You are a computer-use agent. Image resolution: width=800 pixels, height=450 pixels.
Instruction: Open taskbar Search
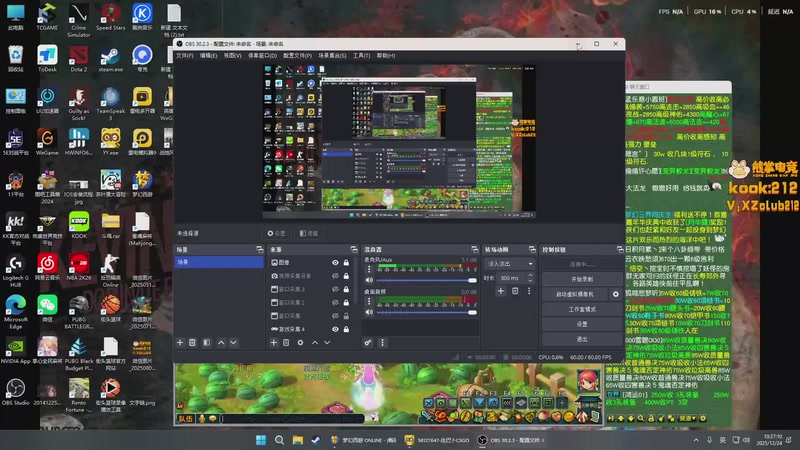279,440
